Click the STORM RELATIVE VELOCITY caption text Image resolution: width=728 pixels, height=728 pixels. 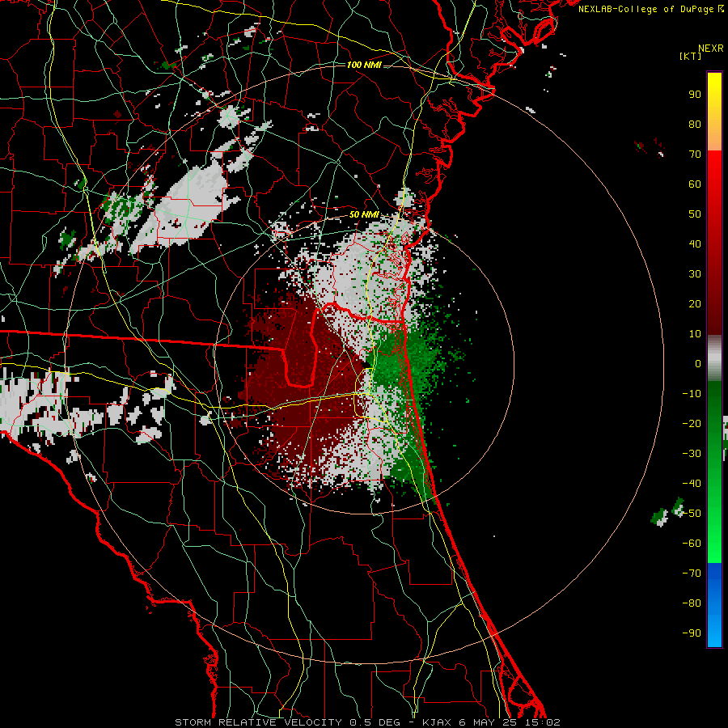(258, 722)
